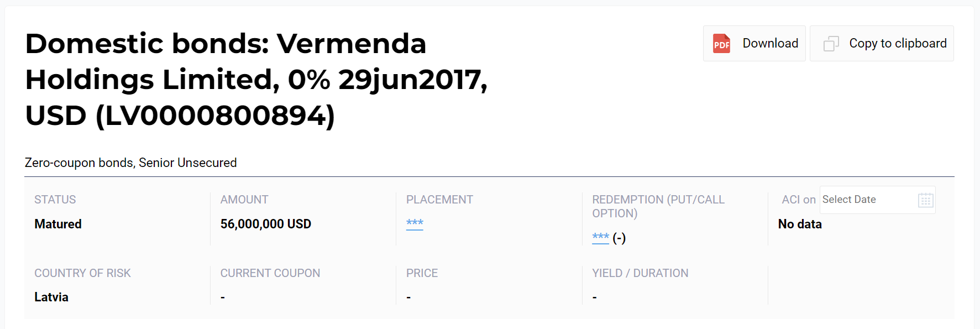Select the Matured status text
The height and width of the screenshot is (329, 980).
(x=58, y=224)
